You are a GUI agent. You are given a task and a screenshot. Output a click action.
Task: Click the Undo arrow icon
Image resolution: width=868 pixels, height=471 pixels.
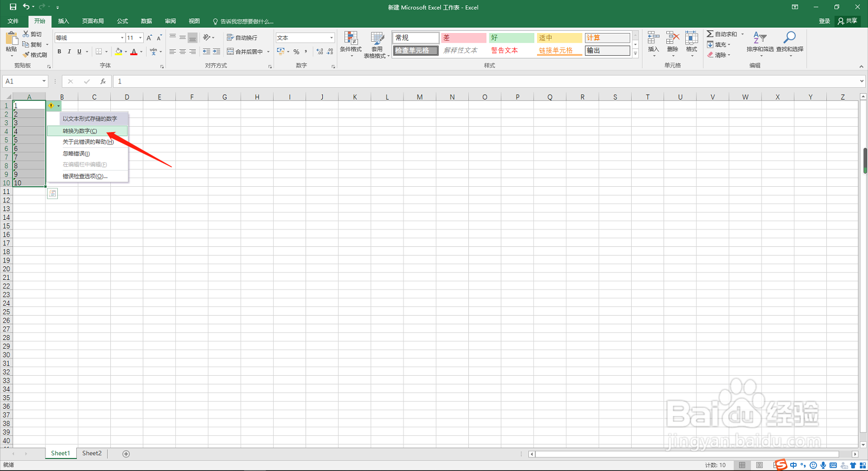click(x=26, y=7)
